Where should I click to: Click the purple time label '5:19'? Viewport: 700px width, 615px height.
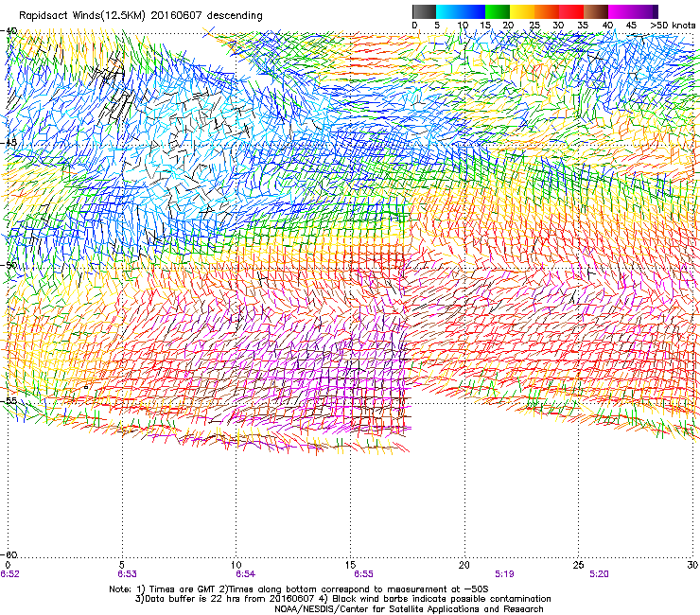click(x=504, y=574)
